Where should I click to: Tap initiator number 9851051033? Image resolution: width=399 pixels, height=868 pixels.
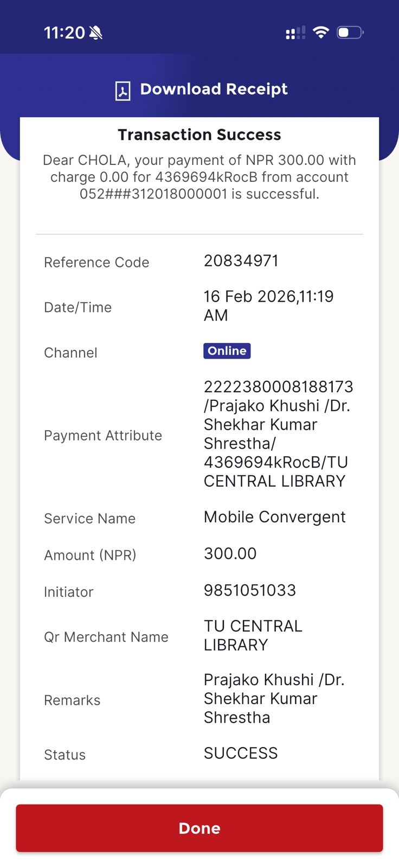[250, 590]
